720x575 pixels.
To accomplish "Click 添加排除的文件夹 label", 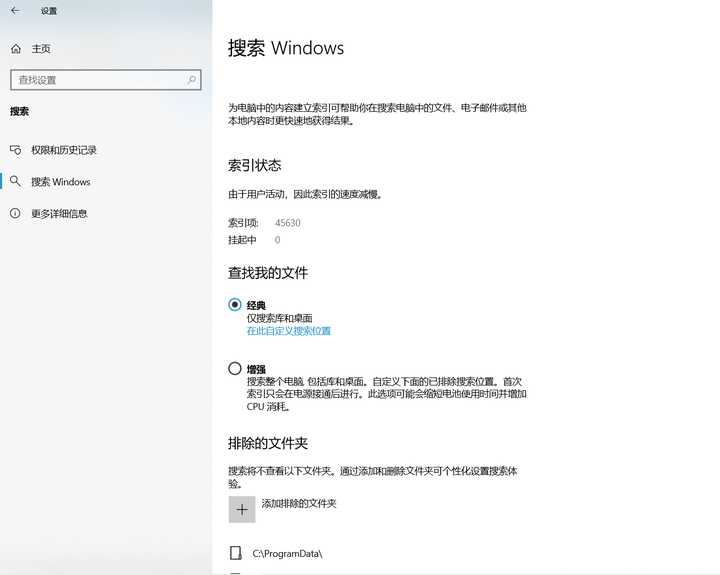I will point(299,503).
